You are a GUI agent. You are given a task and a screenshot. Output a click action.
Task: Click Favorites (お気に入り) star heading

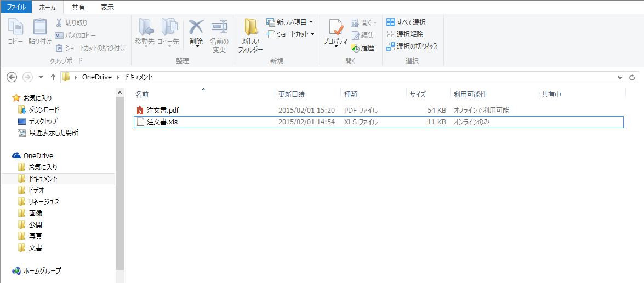pos(32,98)
